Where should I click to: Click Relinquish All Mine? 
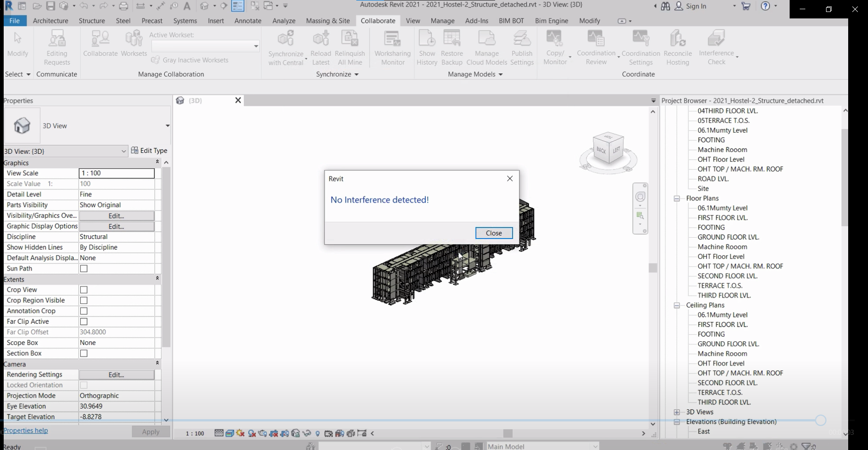coord(350,48)
